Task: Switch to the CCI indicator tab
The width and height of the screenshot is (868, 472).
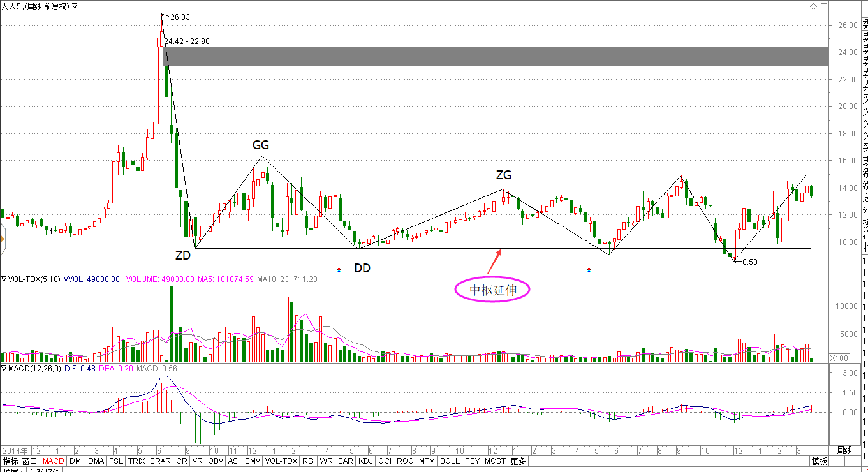Action: (x=385, y=461)
